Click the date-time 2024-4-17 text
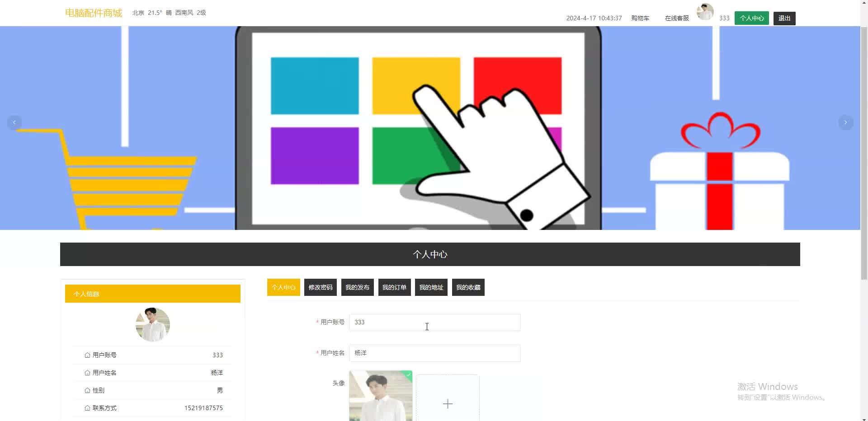The image size is (868, 421). 594,18
